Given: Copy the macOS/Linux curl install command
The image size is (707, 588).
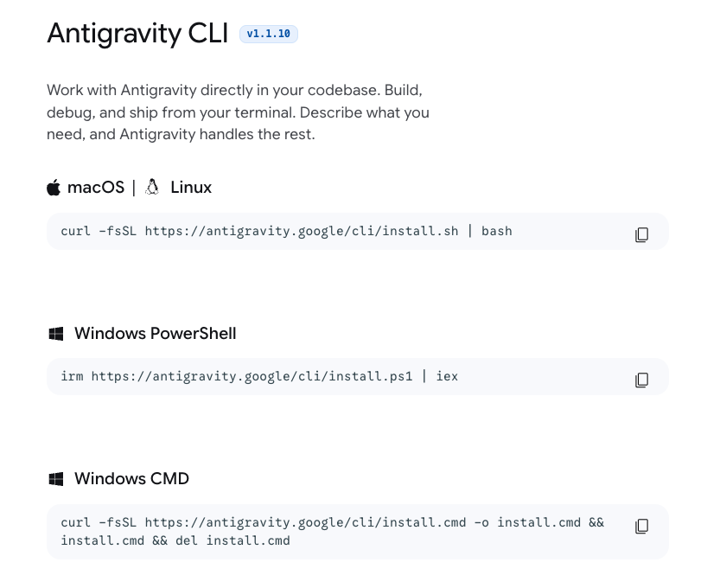Looking at the screenshot, I should [641, 234].
